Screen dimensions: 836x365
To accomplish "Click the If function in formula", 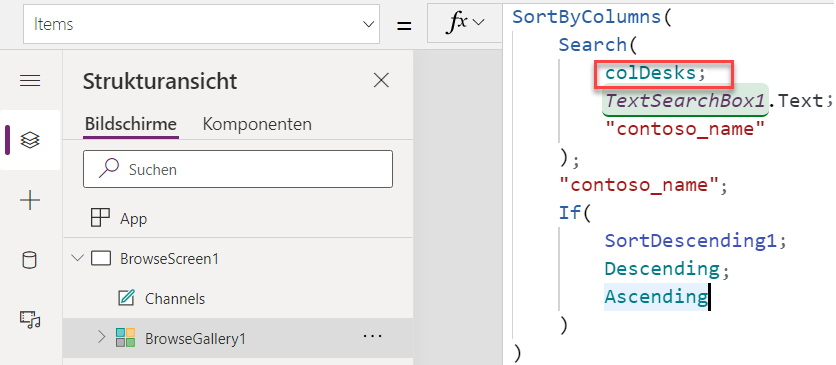I will pyautogui.click(x=569, y=213).
